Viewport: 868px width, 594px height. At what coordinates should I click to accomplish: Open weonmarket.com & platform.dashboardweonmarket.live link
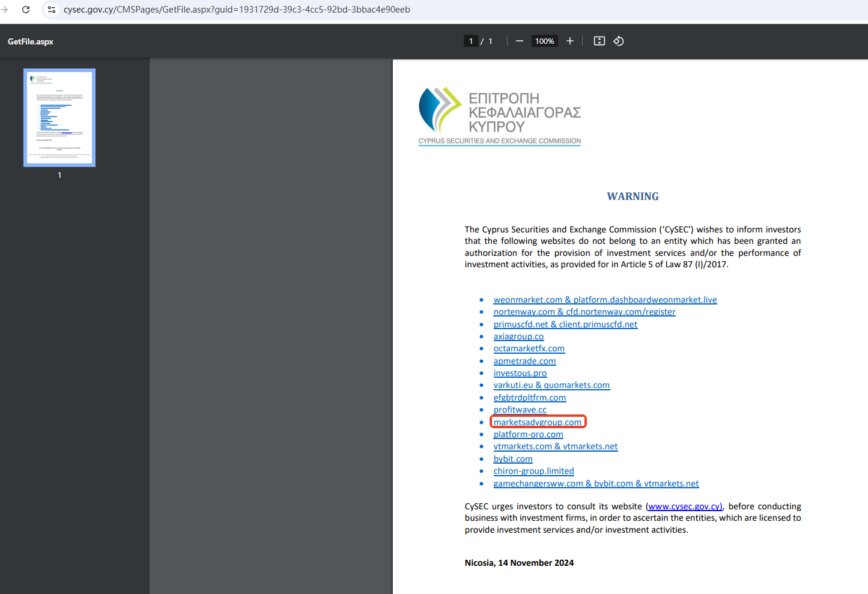pos(605,300)
